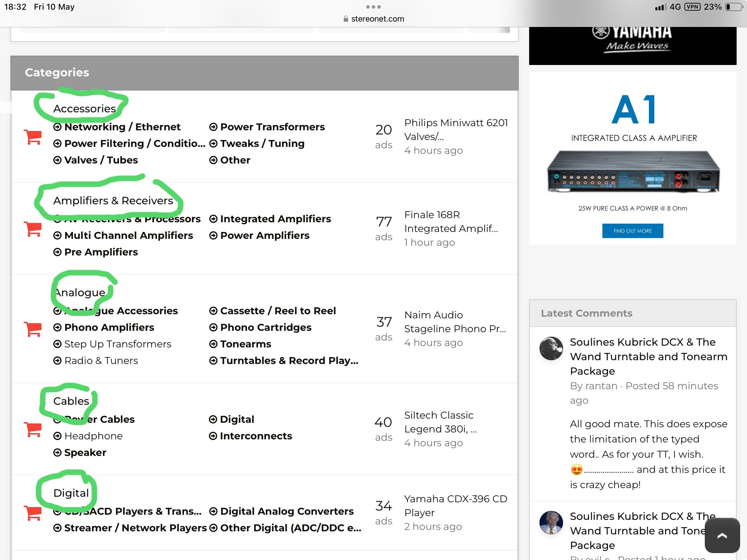This screenshot has height=560, width=747.
Task: Tap the three-dot multitasking indicator
Action: [373, 7]
